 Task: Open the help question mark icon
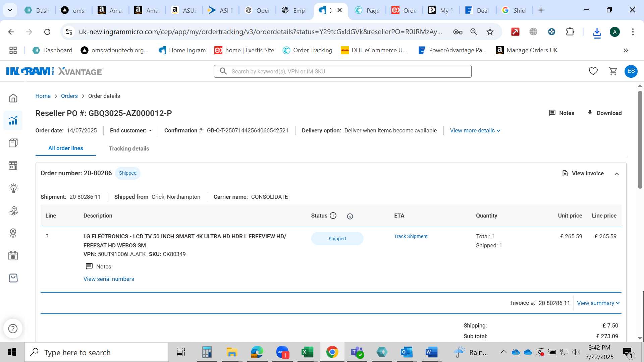(13, 328)
